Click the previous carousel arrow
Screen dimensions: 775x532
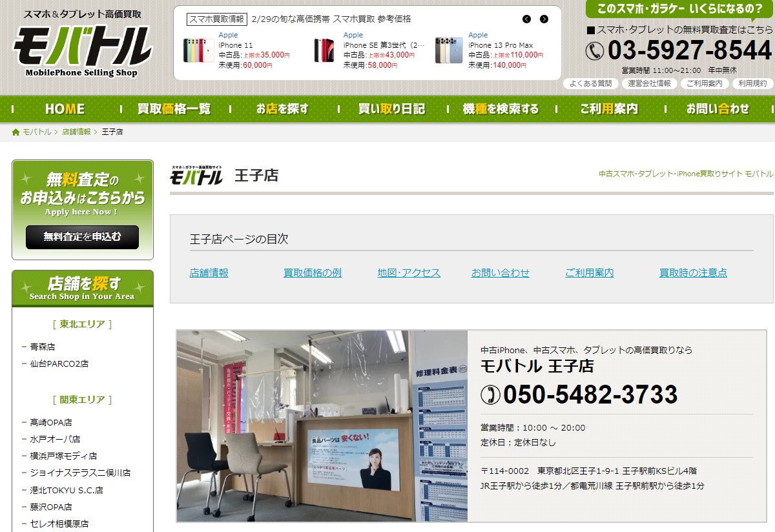[x=527, y=19]
